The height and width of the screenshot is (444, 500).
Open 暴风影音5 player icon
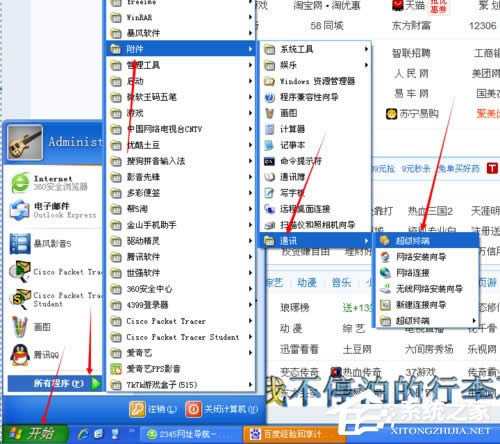20,243
